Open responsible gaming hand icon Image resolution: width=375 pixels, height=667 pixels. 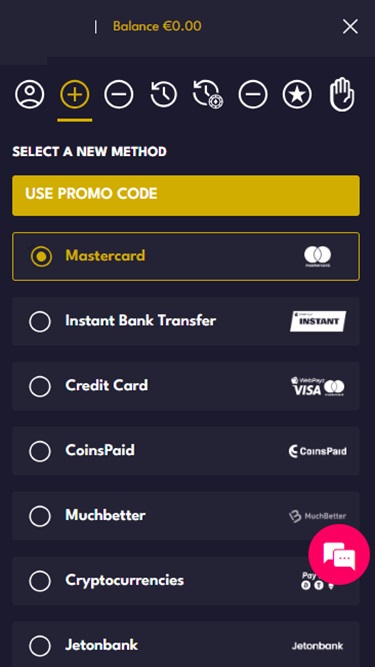pos(342,94)
